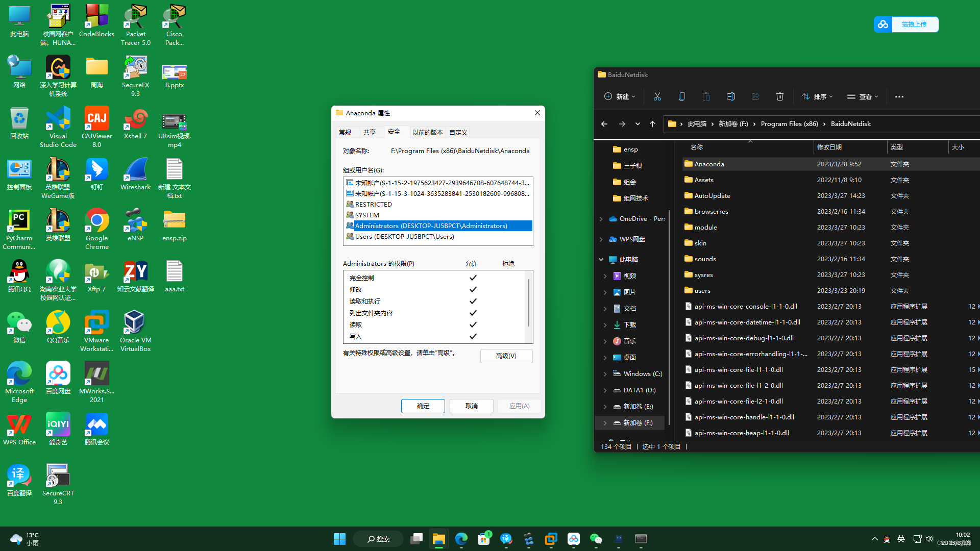Collapse 此电脑 in the sidebar tree
The width and height of the screenshot is (980, 551).
pyautogui.click(x=601, y=259)
